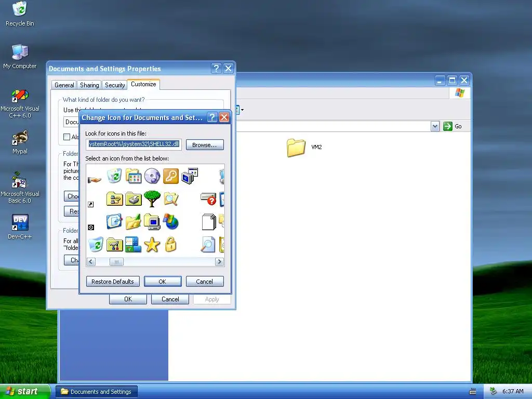This screenshot has height=399, width=532.
Task: Select the network connections folder icon
Action: click(114, 199)
